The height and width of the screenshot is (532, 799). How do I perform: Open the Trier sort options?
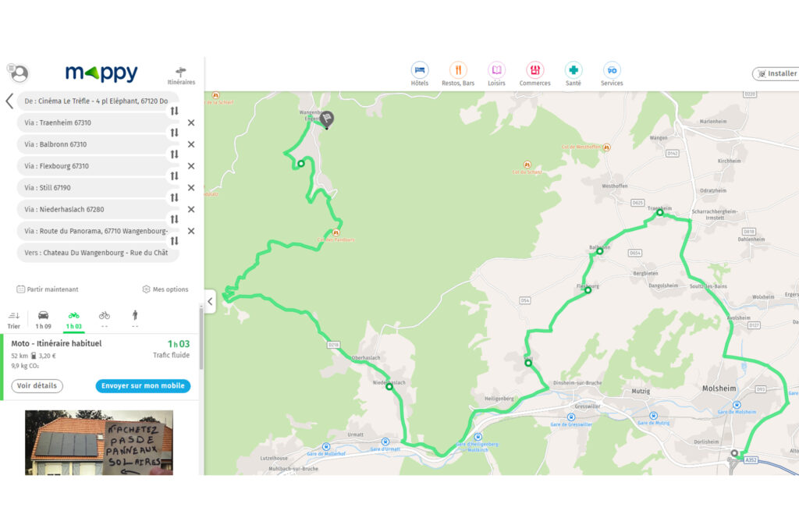coord(14,320)
